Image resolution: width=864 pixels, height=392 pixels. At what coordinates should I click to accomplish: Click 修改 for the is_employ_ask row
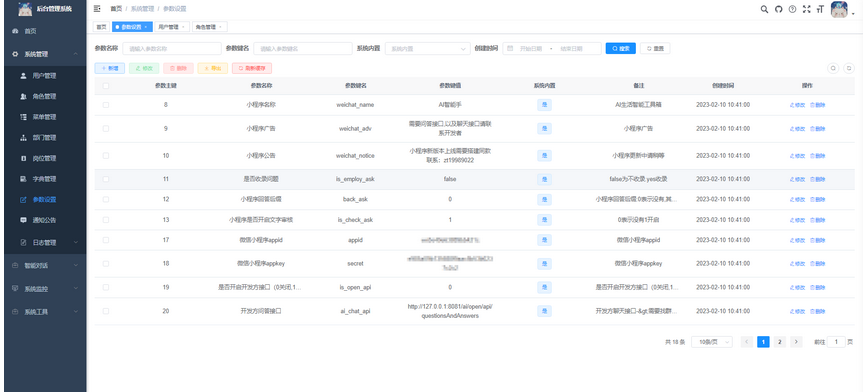797,179
